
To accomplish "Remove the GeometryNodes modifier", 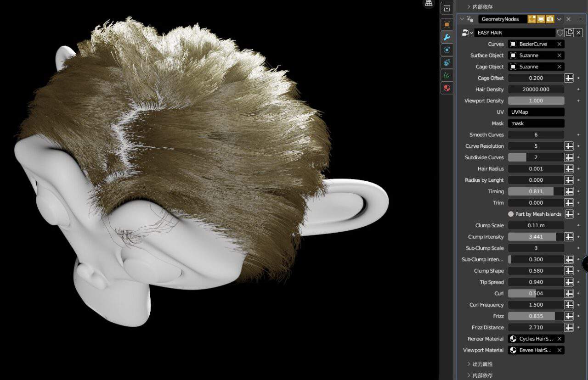I will (569, 19).
